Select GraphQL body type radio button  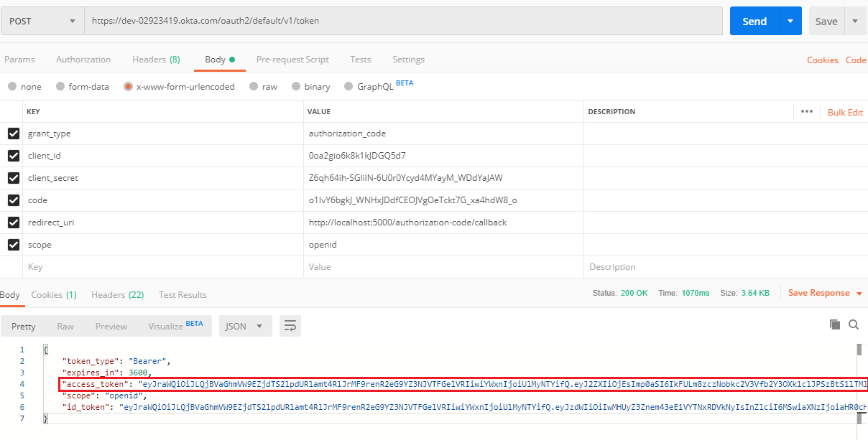[x=349, y=87]
